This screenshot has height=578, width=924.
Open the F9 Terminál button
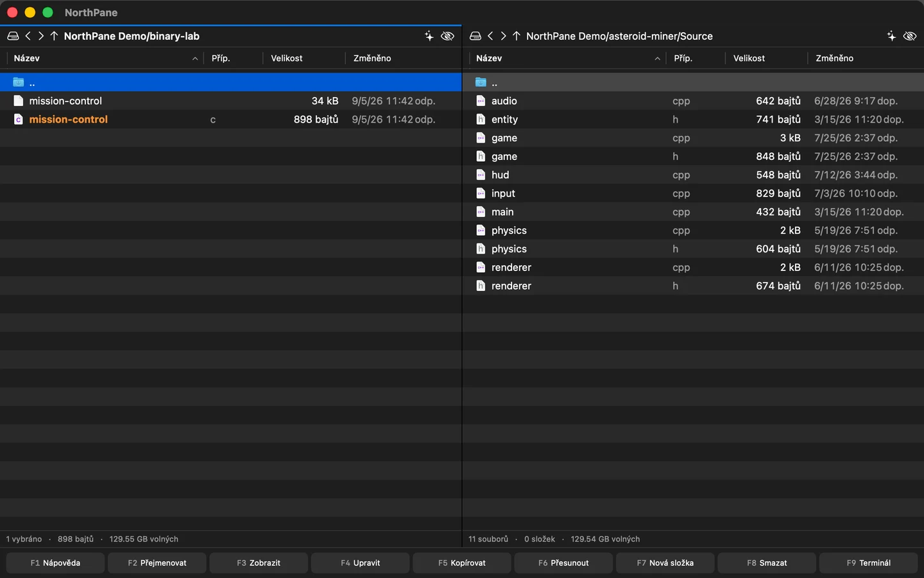click(869, 563)
